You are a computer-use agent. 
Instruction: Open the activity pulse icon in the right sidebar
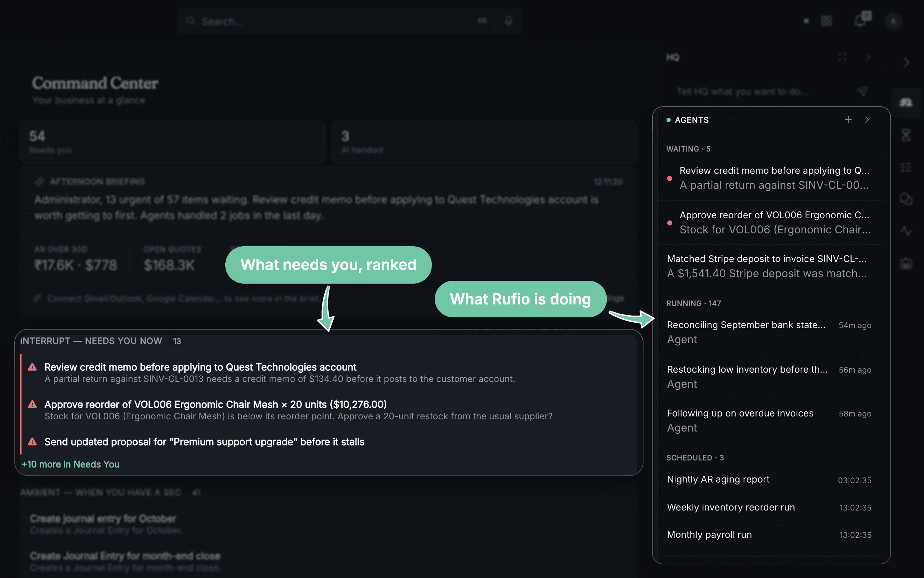pos(906,231)
